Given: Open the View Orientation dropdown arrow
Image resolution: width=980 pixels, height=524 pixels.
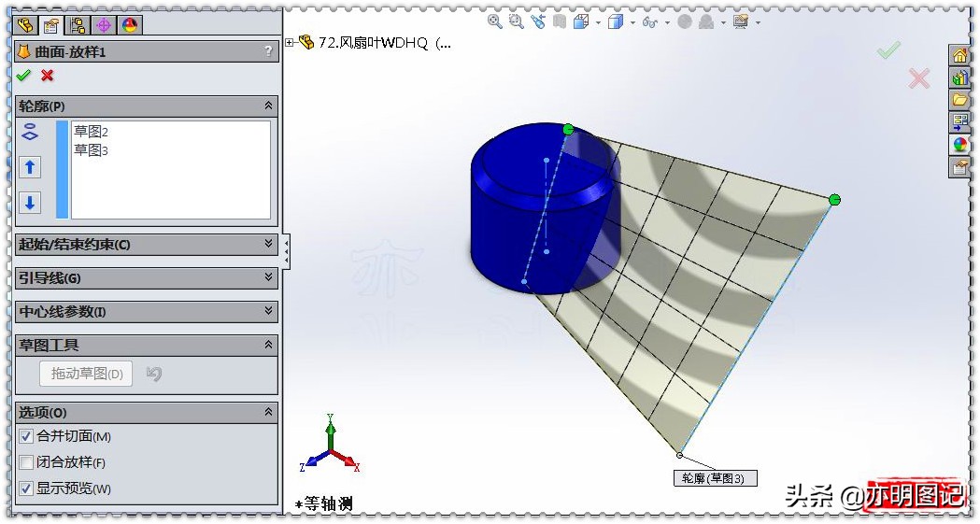Looking at the screenshot, I should point(598,23).
